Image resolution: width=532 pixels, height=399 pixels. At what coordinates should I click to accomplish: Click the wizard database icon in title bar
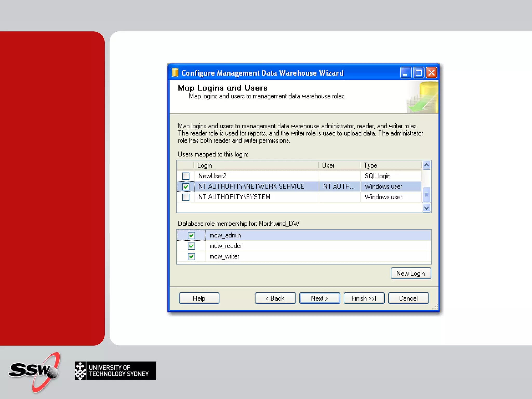[x=175, y=72]
